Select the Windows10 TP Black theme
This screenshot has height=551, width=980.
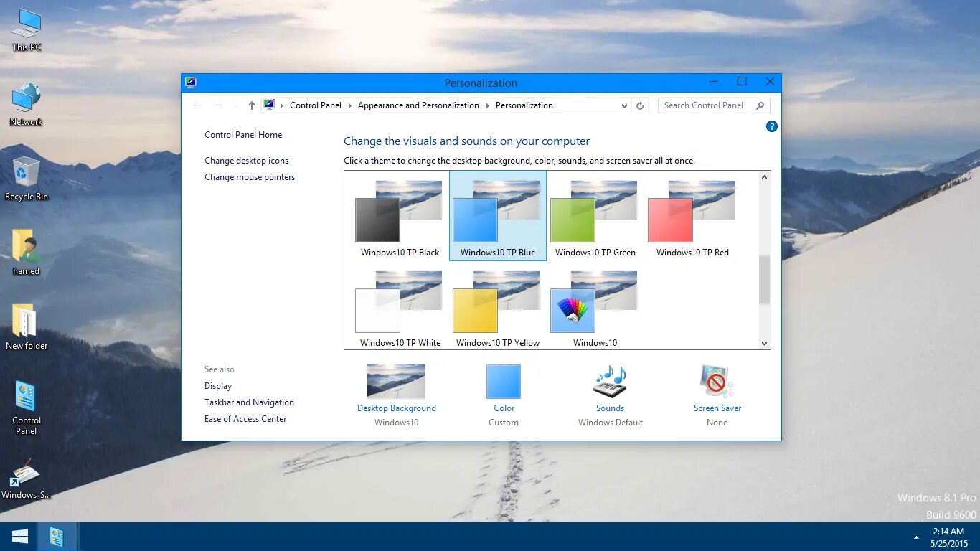coord(400,217)
